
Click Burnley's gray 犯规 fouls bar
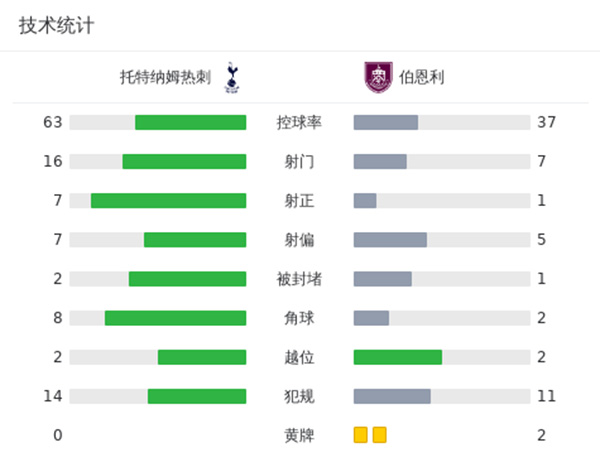[392, 396]
